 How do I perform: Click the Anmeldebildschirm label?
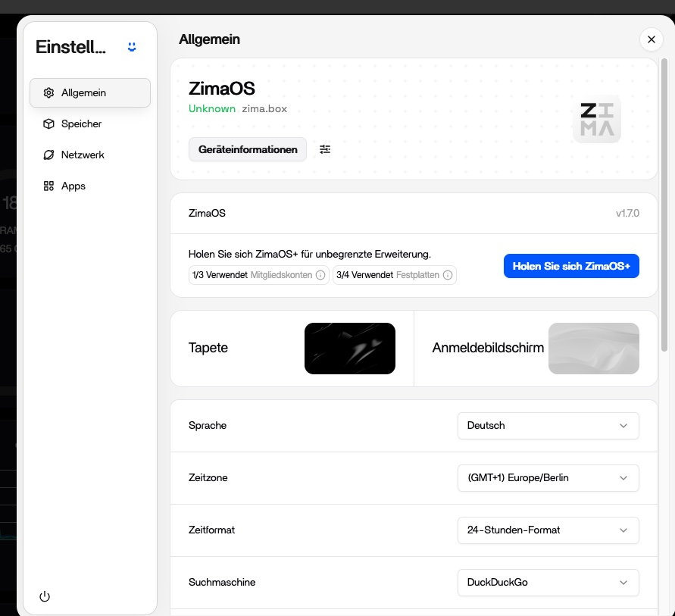tap(488, 348)
